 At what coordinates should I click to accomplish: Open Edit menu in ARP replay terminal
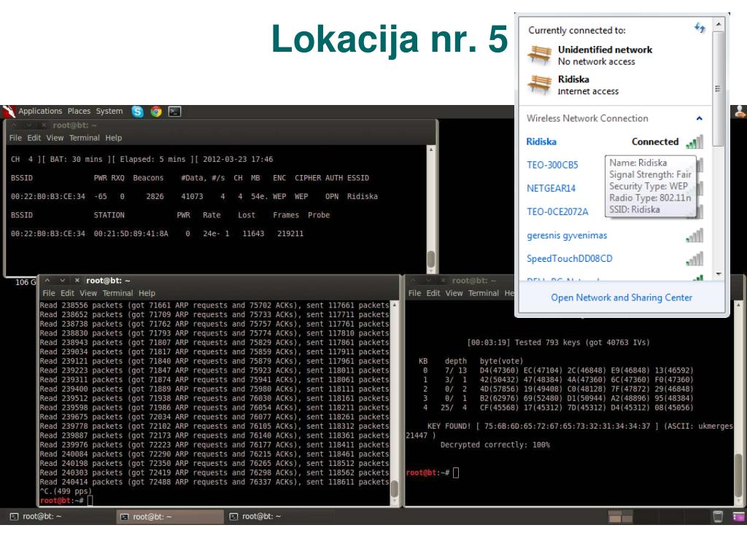(67, 293)
